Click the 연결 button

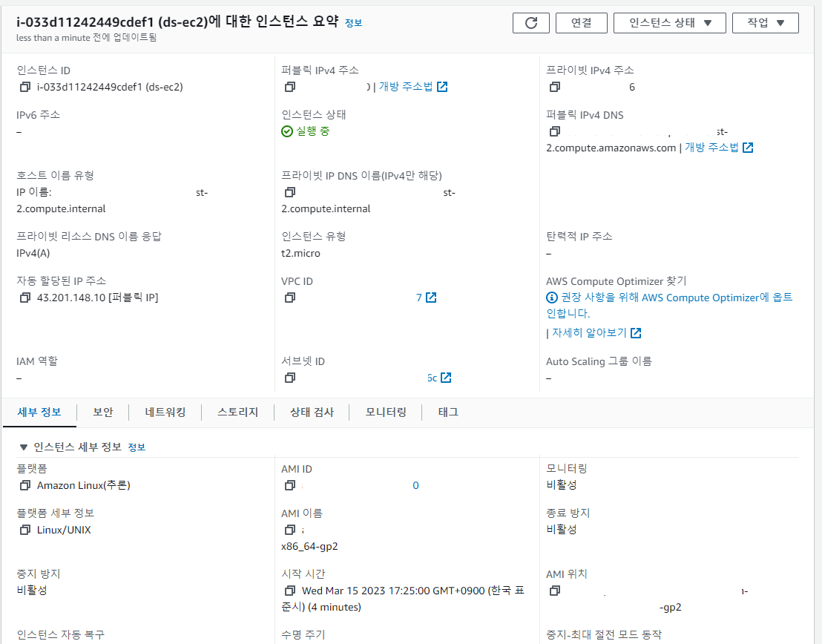coord(582,23)
